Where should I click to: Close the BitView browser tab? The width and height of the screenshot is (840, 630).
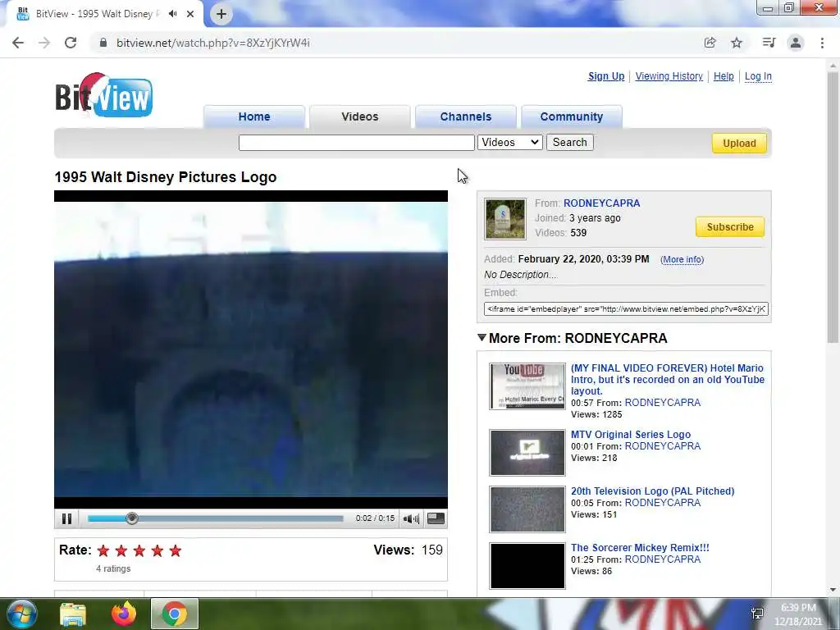point(190,14)
